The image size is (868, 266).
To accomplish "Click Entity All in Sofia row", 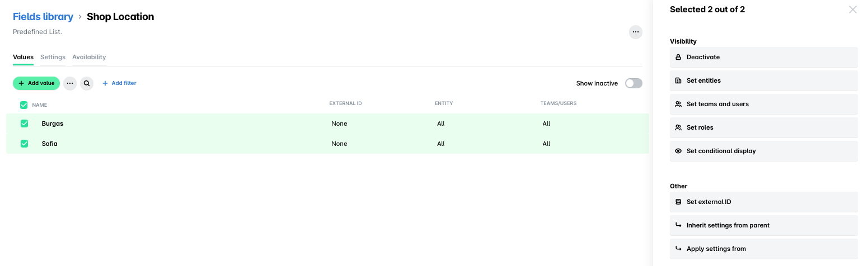I will (x=441, y=144).
